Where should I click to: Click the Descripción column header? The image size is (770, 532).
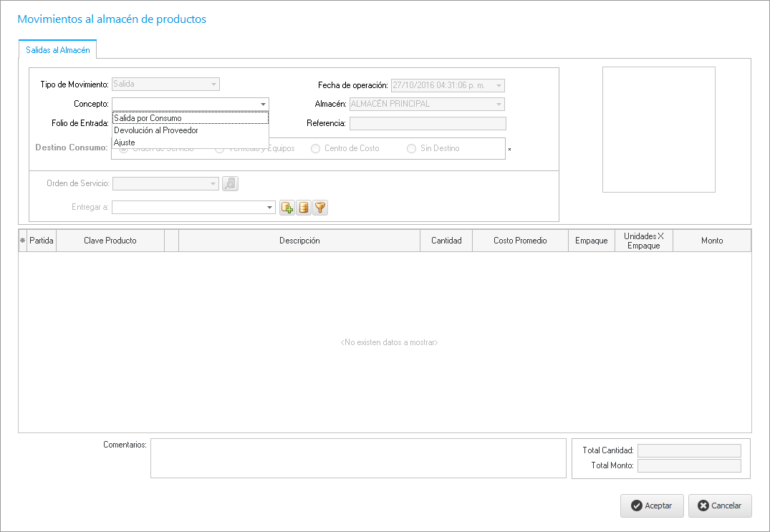[x=299, y=241]
